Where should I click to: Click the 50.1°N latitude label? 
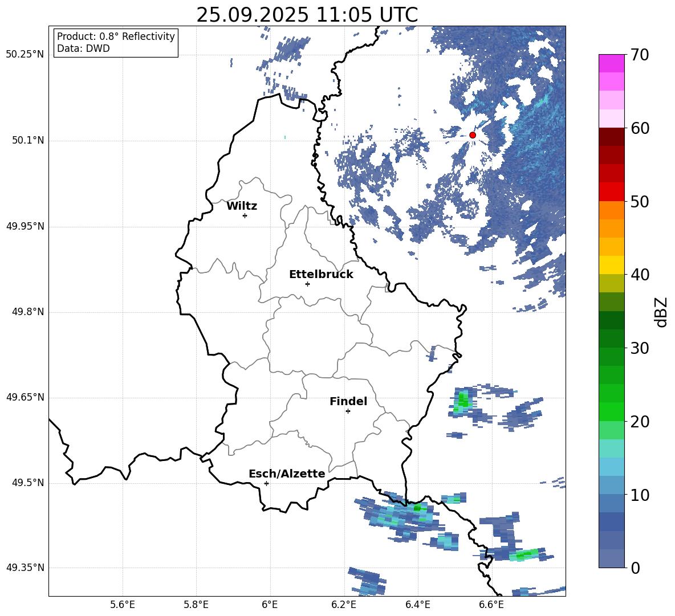27,141
